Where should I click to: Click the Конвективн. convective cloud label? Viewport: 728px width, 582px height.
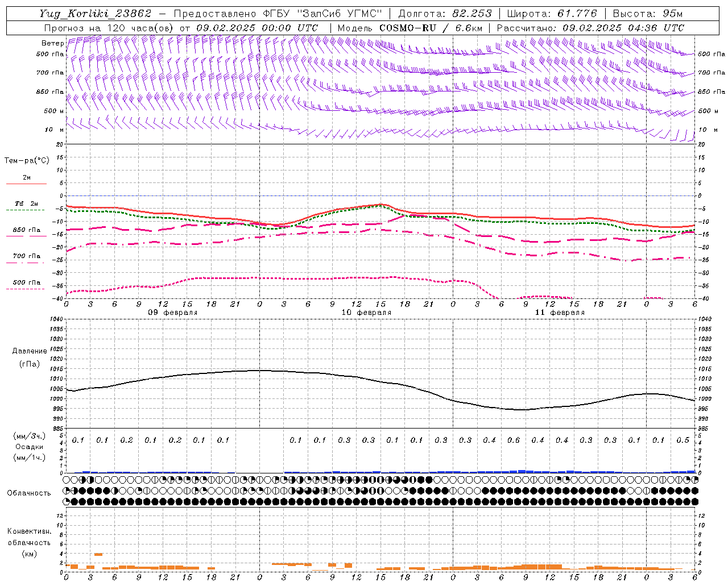click(x=29, y=531)
